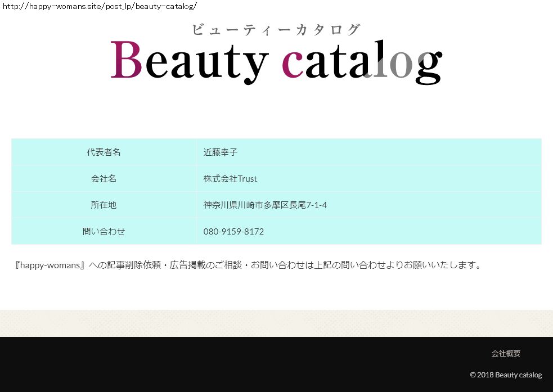
Task: Click the gray letter o in logo
Action: pos(401,65)
